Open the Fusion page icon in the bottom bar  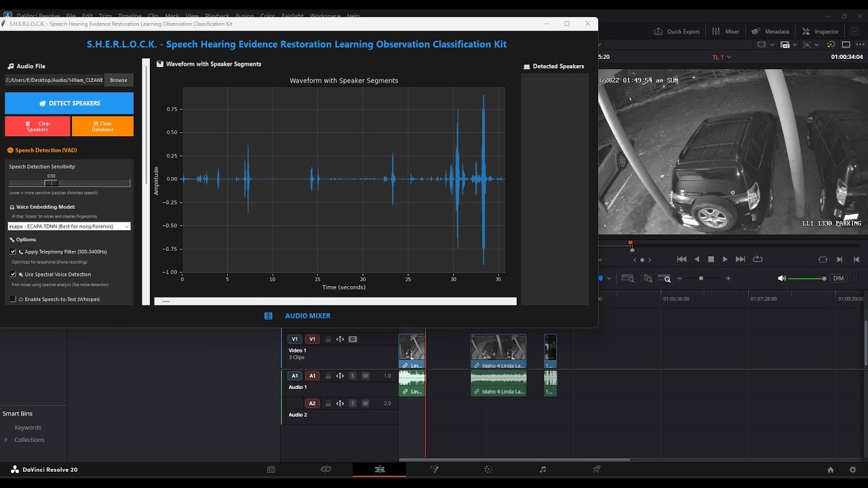434,469
